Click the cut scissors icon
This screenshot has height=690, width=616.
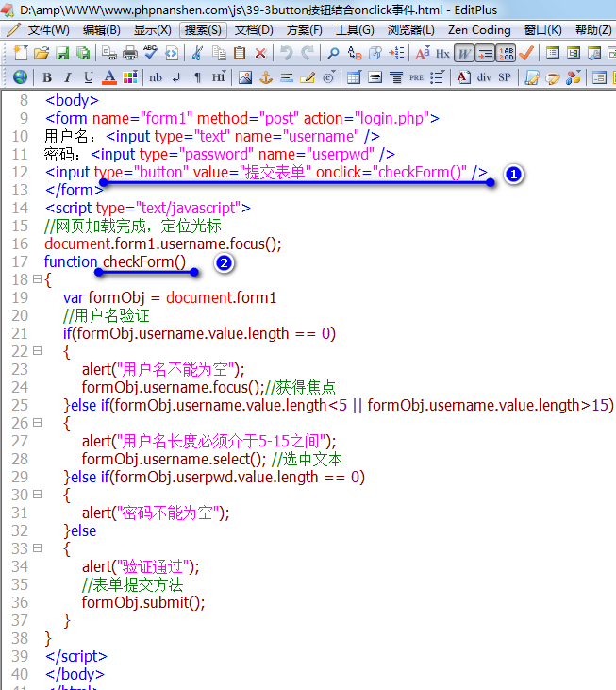[197, 53]
